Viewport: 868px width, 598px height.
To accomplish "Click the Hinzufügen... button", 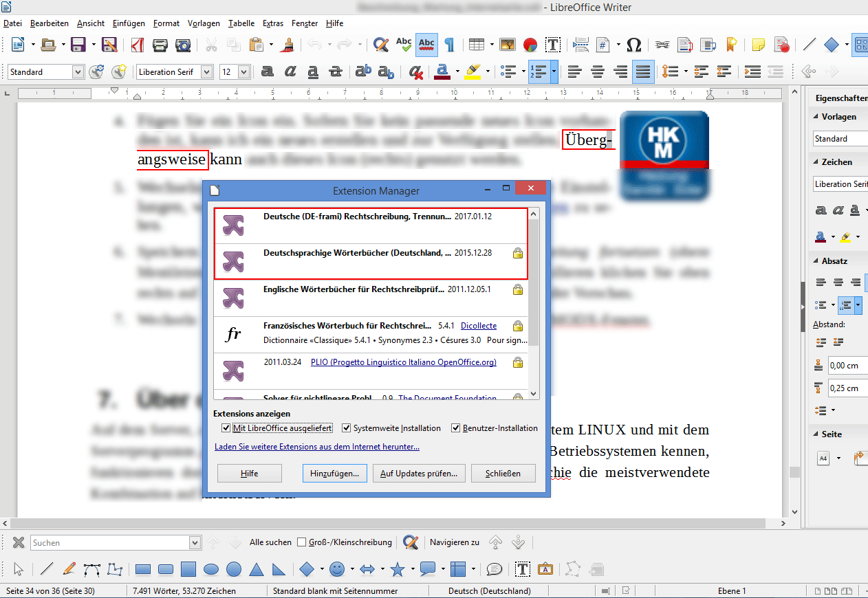I will click(x=334, y=474).
